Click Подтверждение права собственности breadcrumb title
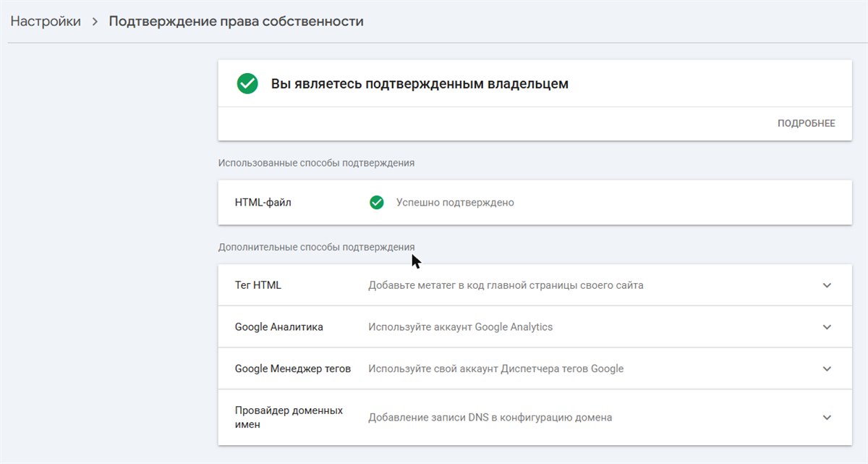868x464 pixels. [236, 21]
